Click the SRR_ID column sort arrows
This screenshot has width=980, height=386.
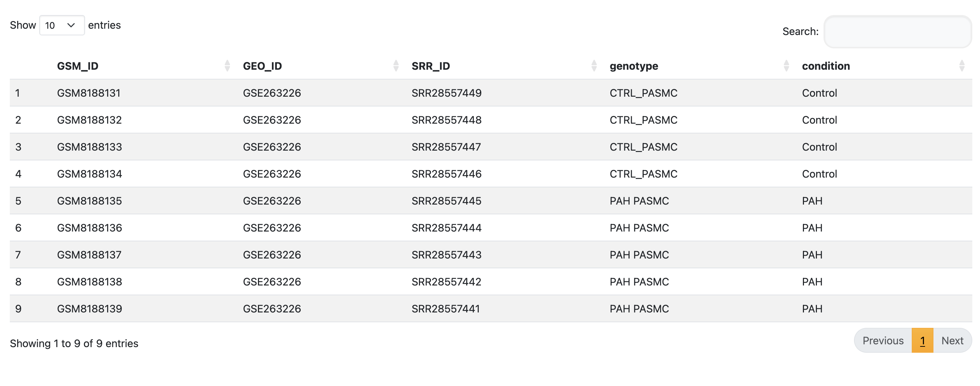[594, 66]
